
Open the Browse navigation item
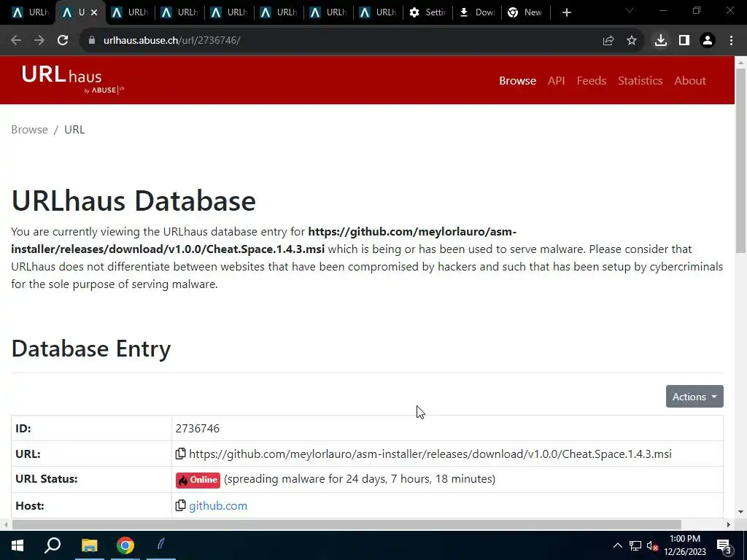pyautogui.click(x=517, y=80)
